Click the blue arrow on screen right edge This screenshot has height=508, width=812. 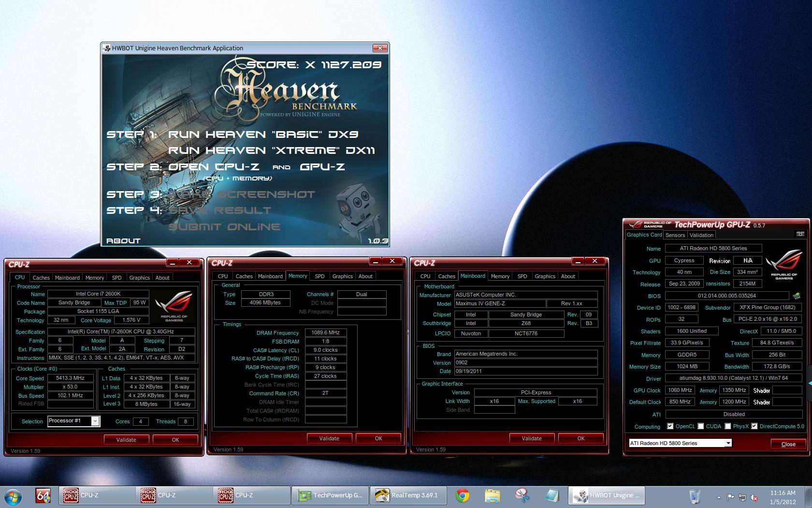tap(810, 383)
